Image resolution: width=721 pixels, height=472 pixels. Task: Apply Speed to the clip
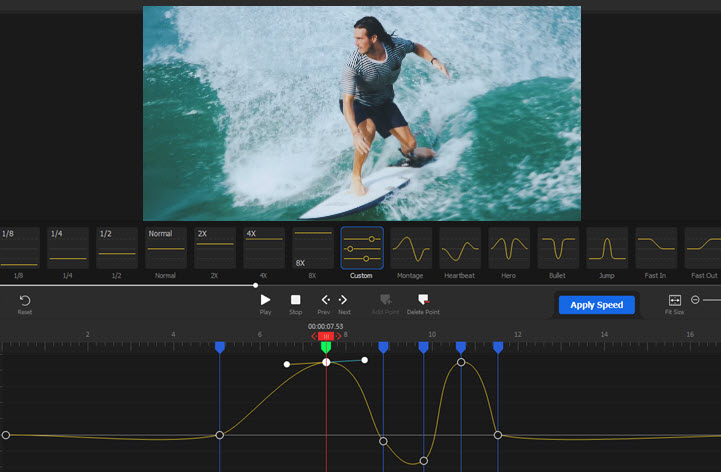point(596,305)
